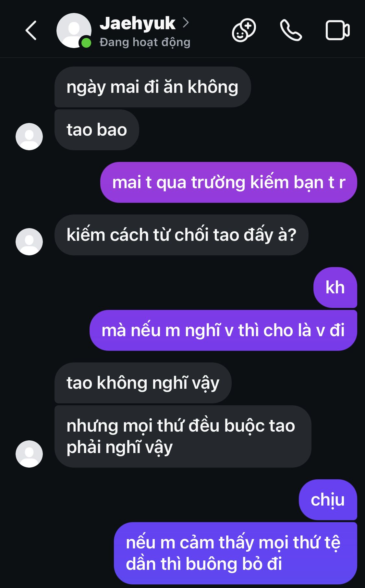The image size is (365, 588).
Task: Tap the avatar beside 'tao bao' message
Action: 29,137
